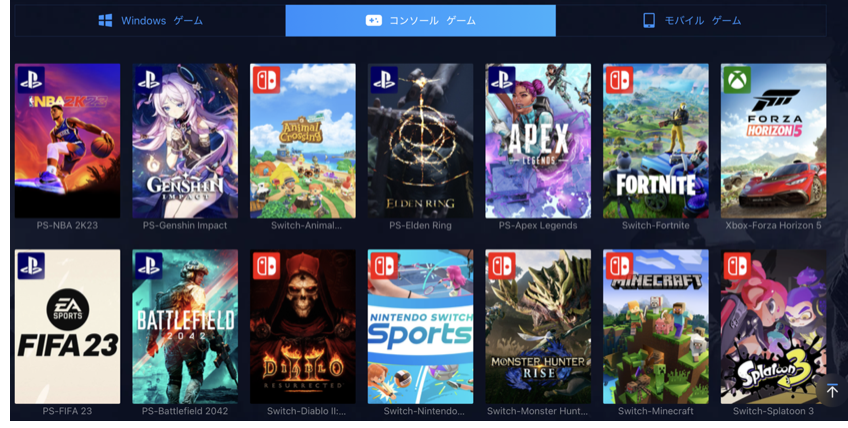Screen dimensions: 848x428
Task: Select the Apex Legends cover art
Action: point(538,141)
